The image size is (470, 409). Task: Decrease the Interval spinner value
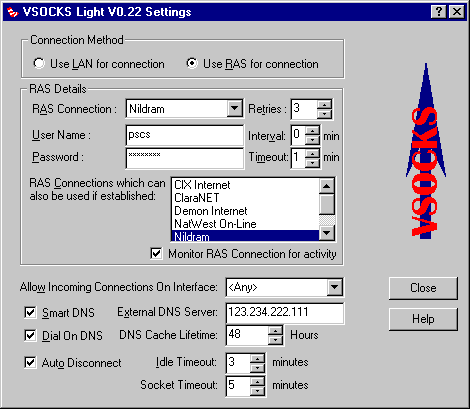point(312,140)
